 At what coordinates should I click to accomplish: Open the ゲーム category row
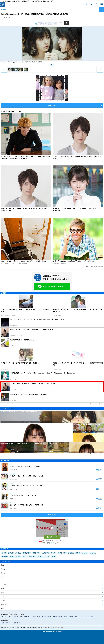[x=52, y=573]
